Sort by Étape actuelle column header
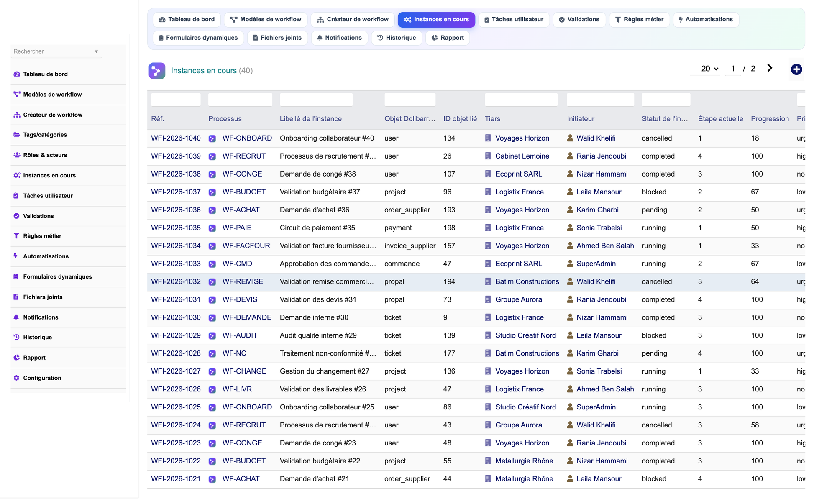This screenshot has width=814, height=504. coord(720,119)
